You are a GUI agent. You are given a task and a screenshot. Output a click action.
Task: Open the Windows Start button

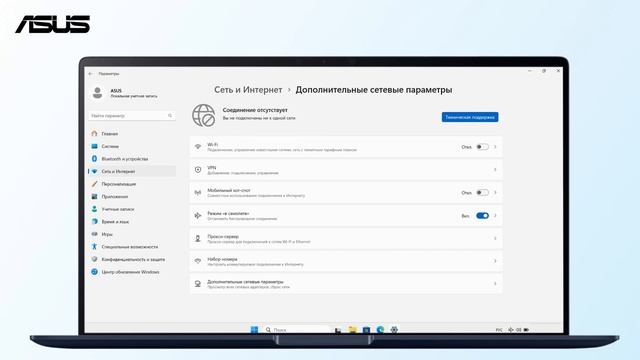(254, 329)
